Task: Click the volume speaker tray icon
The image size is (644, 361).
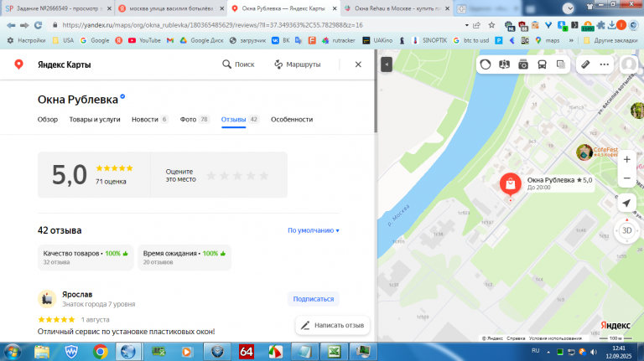Action: click(x=594, y=352)
